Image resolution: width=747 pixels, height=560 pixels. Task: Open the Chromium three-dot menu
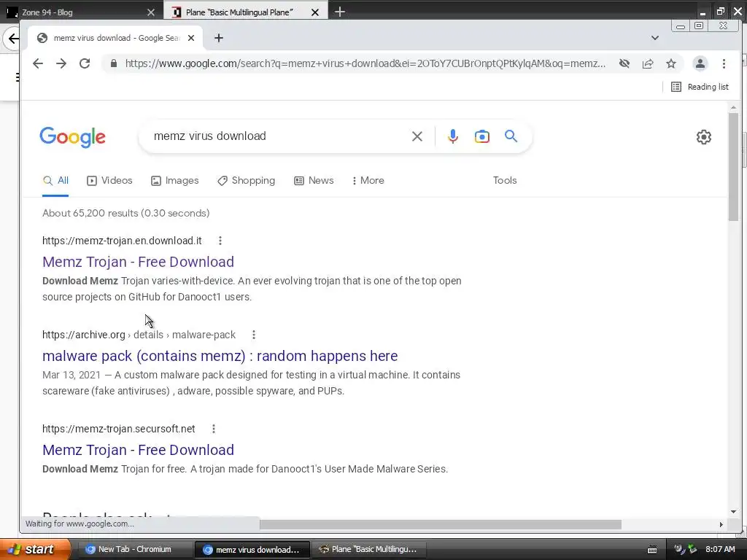tap(724, 63)
